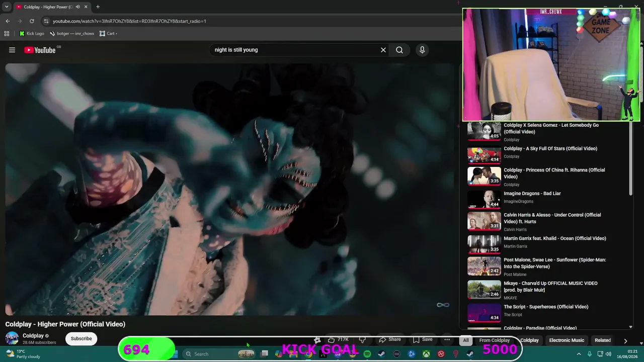Open Princess Of China video thumbnail

tap(484, 176)
